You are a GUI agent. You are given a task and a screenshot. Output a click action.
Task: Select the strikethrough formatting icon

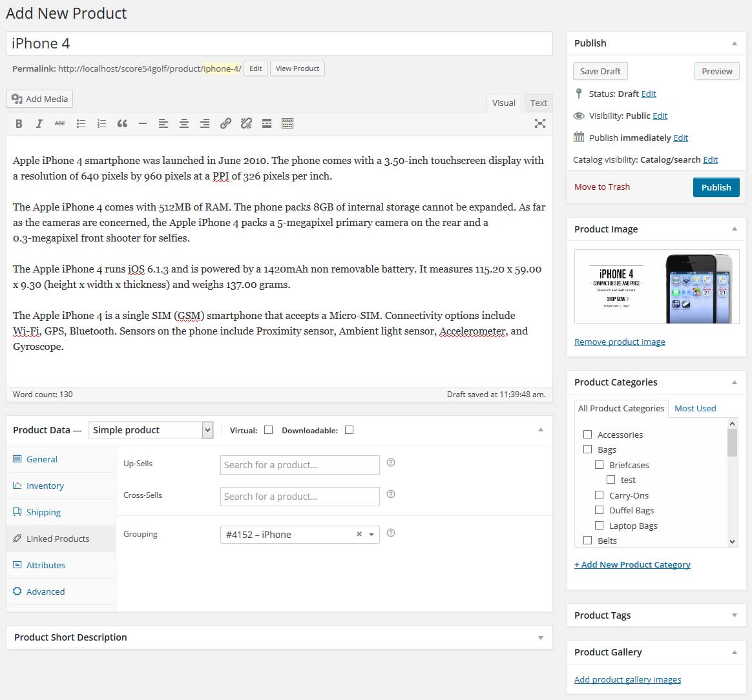60,123
